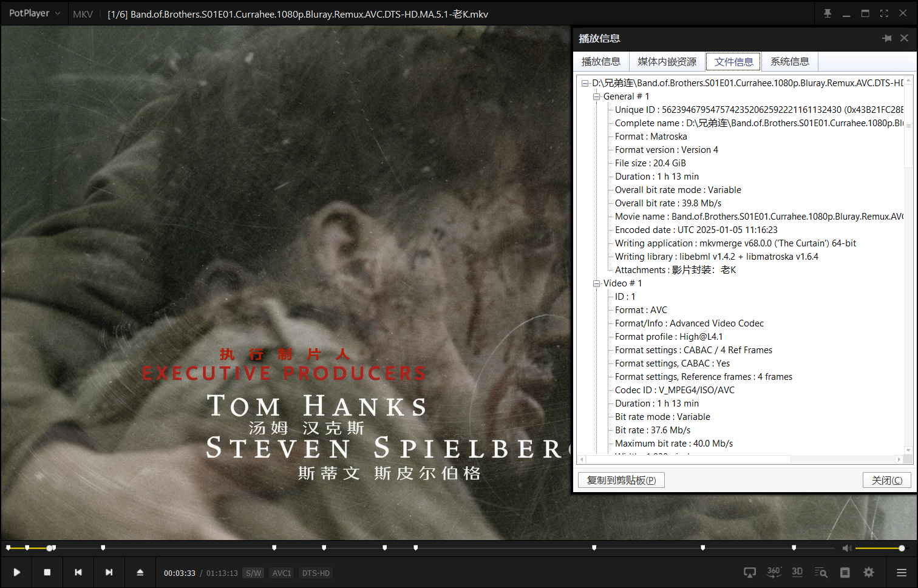
Task: Click the info tree scroll down arrow
Action: click(x=908, y=450)
